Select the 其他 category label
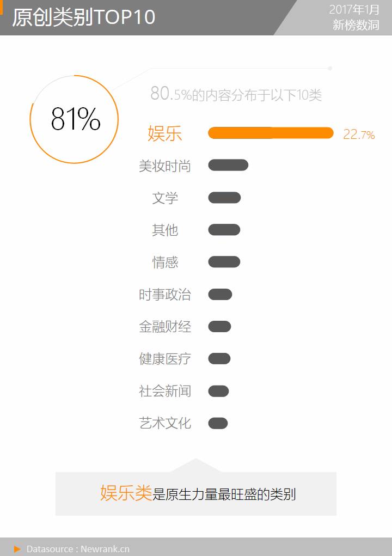Screen dimensions: 392x556 [165, 230]
